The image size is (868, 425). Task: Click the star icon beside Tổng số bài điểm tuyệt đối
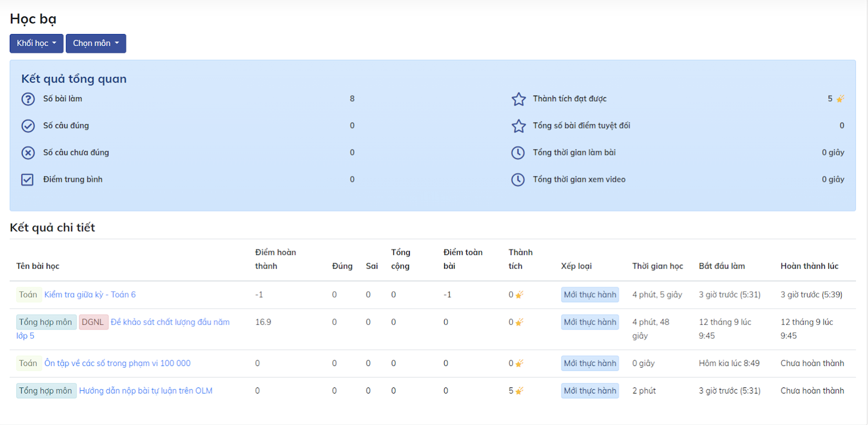(x=518, y=126)
